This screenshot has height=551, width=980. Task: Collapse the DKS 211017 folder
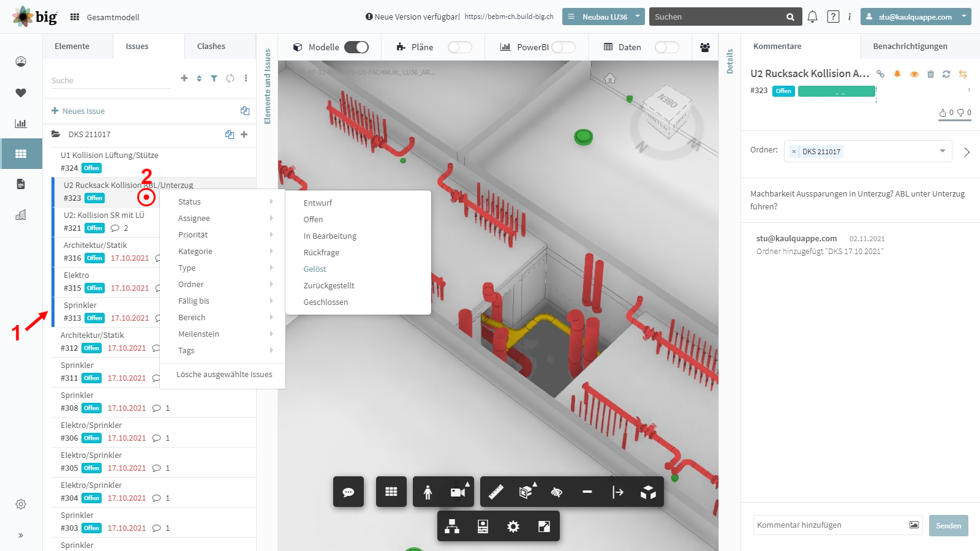click(56, 134)
